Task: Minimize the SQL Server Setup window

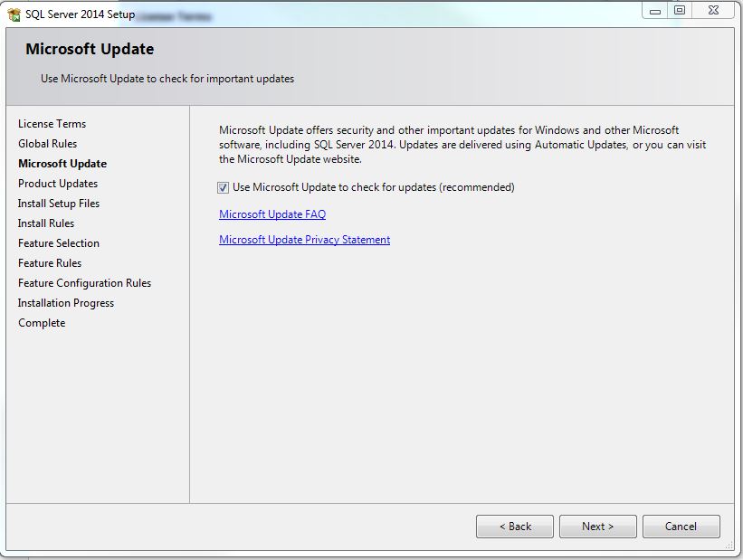Action: coord(655,11)
